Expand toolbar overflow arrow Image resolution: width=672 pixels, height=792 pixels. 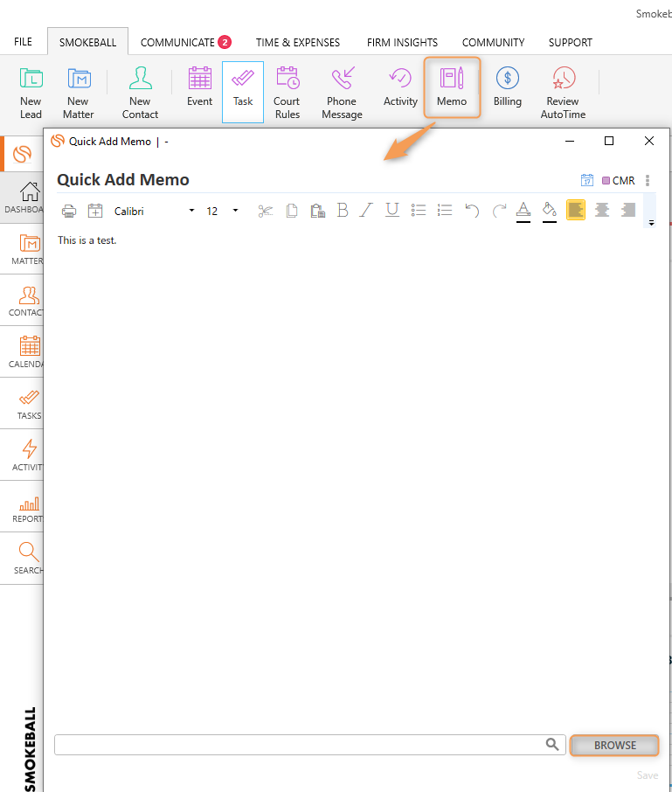pos(651,223)
